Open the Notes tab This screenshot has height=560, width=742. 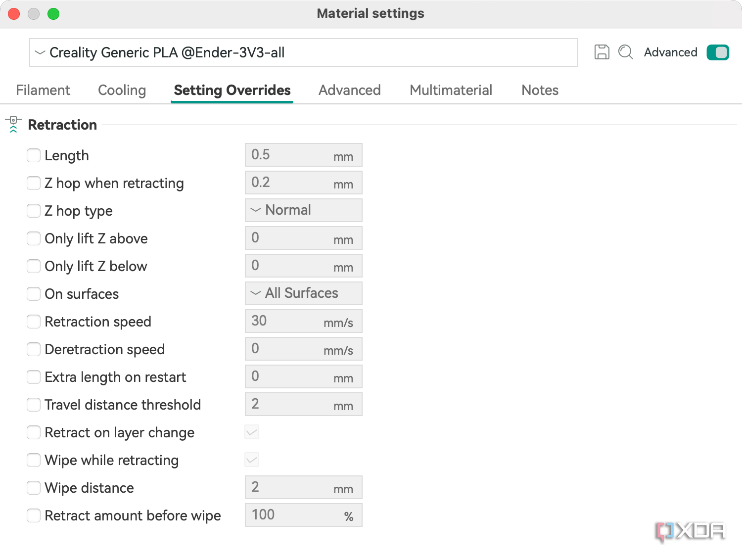540,90
